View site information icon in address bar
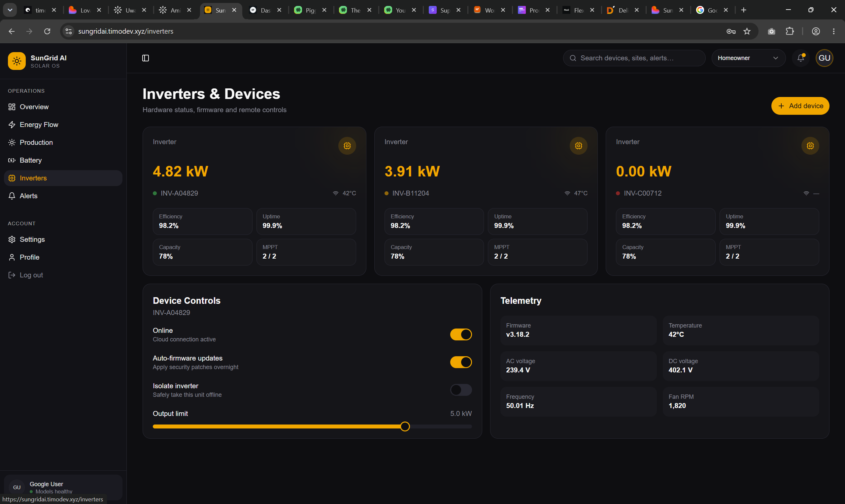Viewport: 845px width, 504px height. click(x=69, y=31)
